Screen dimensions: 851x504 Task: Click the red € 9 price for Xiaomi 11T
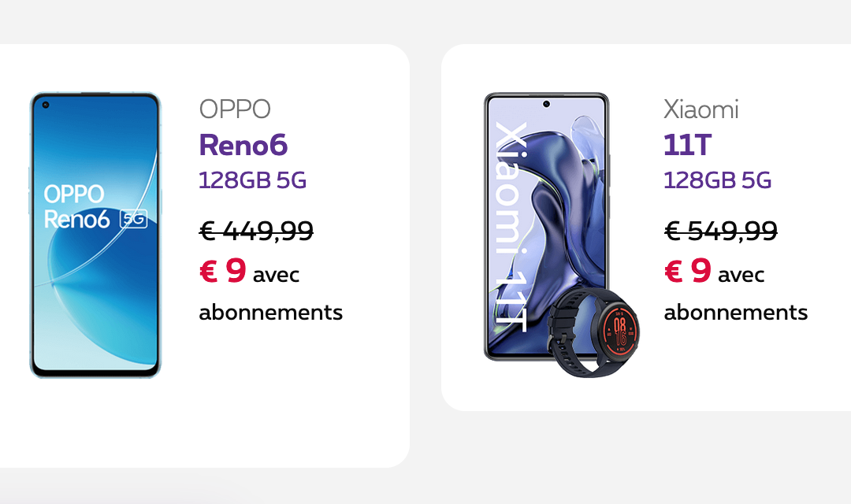(x=688, y=271)
